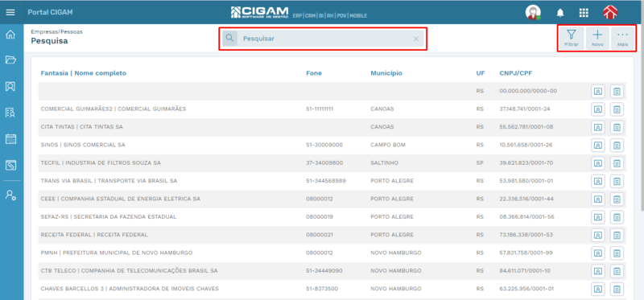Open contact icon for TECFIL row
This screenshot has width=644, height=300.
(598, 163)
